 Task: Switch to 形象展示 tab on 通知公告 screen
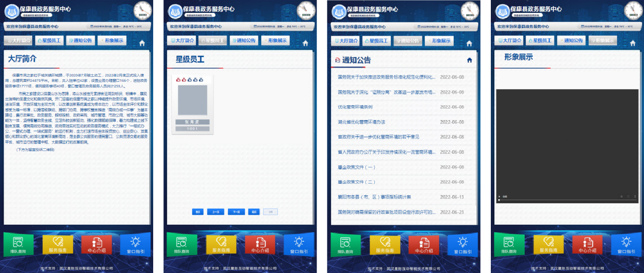[439, 41]
